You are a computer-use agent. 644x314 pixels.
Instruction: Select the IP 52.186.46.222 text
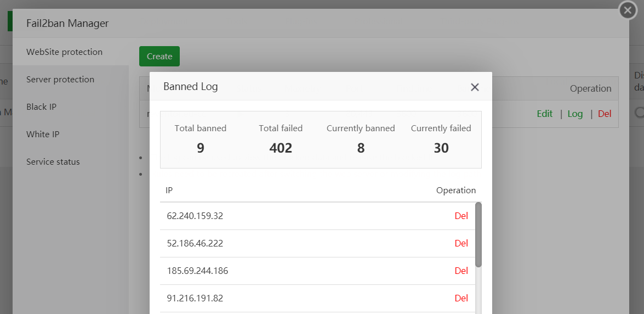coord(195,243)
